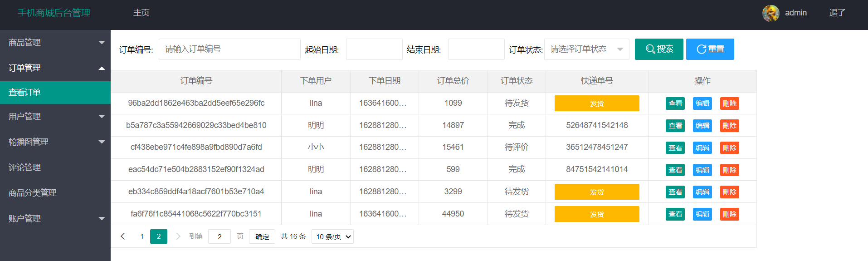Go to next page arrow

coord(178,236)
